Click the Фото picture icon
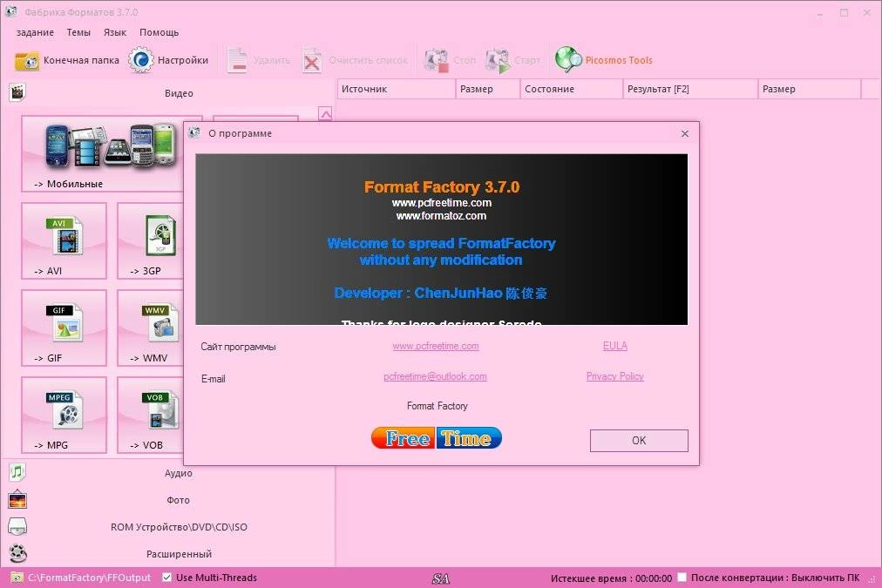This screenshot has height=588, width=882. pos(17,499)
